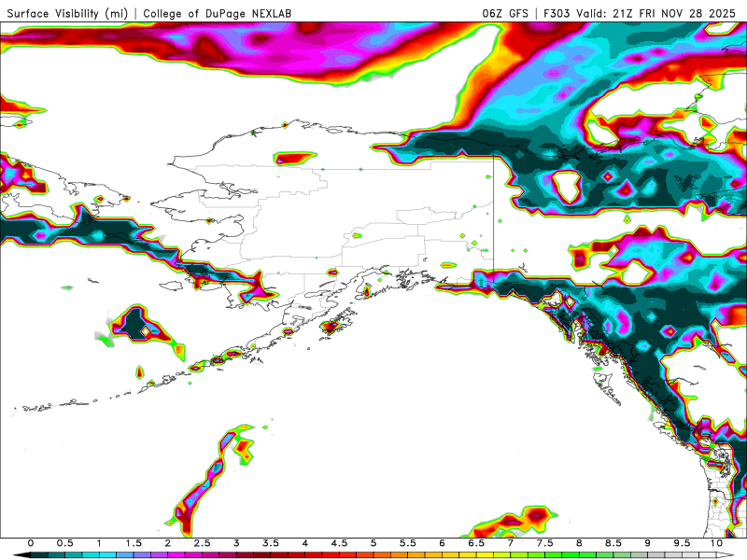
Task: Click the '0.5' colorbar scale label
Action: pos(64,543)
